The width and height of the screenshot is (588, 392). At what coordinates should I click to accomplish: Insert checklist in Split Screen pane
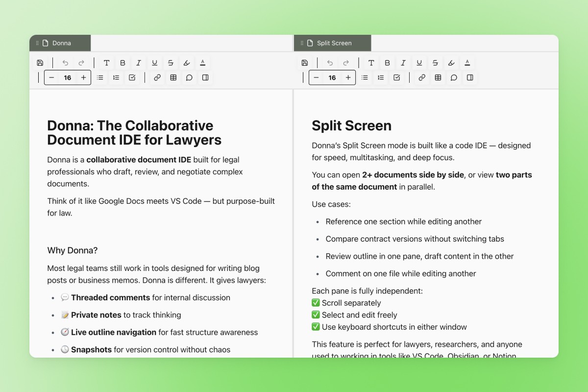pyautogui.click(x=397, y=77)
